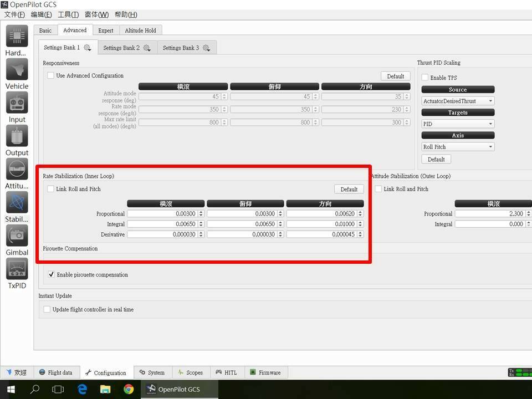The width and height of the screenshot is (532, 399).
Task: Open the Gimbal camera icon
Action: tap(17, 236)
